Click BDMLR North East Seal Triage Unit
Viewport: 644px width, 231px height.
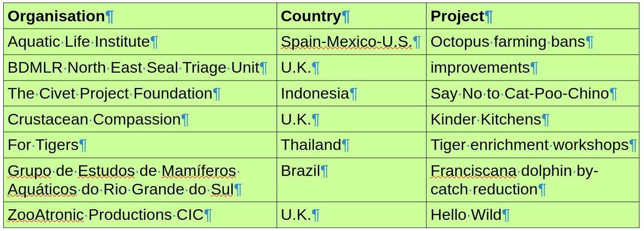point(133,68)
